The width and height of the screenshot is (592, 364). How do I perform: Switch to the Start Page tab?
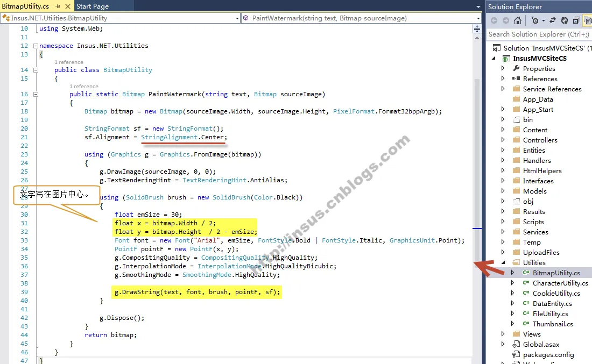[93, 6]
